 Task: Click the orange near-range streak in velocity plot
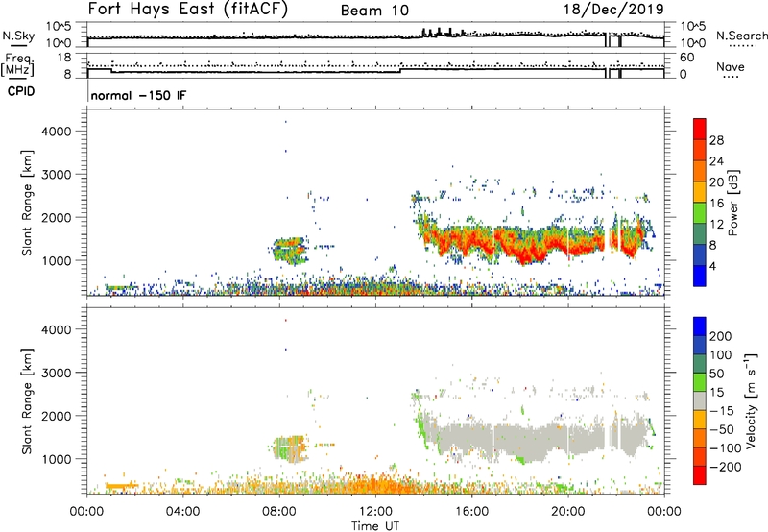(121, 486)
